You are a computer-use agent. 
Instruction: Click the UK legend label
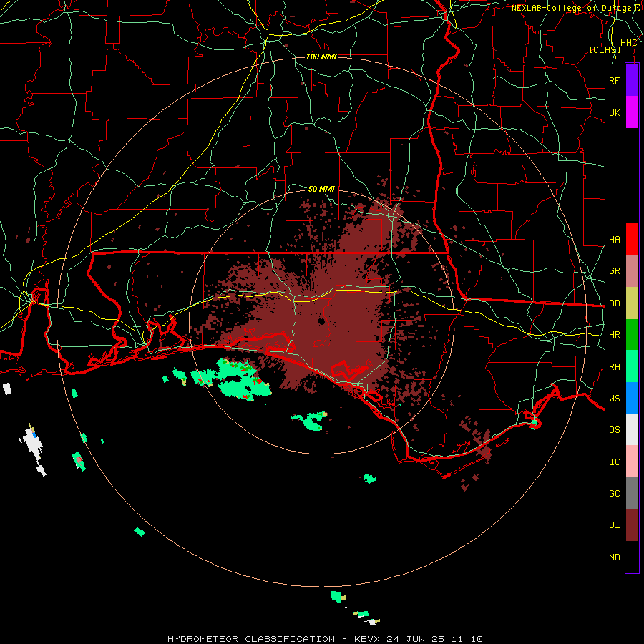point(614,112)
